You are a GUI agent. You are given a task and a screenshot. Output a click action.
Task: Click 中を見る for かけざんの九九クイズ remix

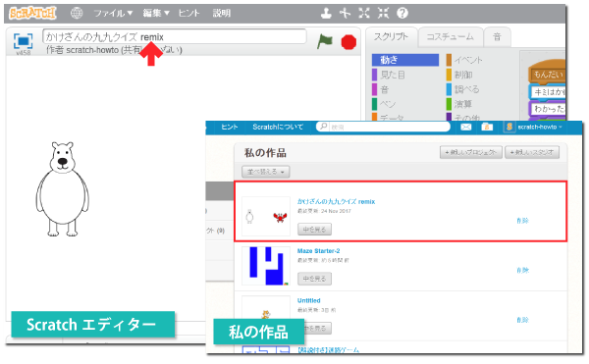point(314,230)
